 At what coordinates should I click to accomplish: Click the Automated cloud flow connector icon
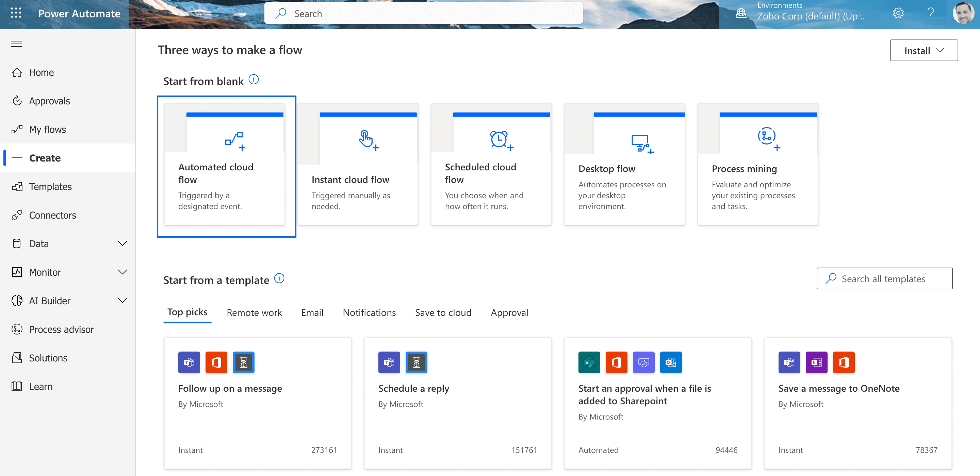(235, 141)
